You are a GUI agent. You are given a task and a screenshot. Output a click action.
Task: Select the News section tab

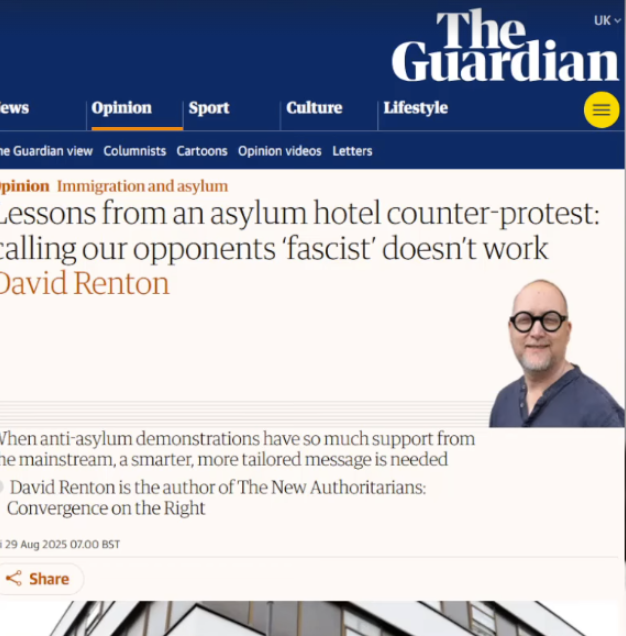pos(14,108)
